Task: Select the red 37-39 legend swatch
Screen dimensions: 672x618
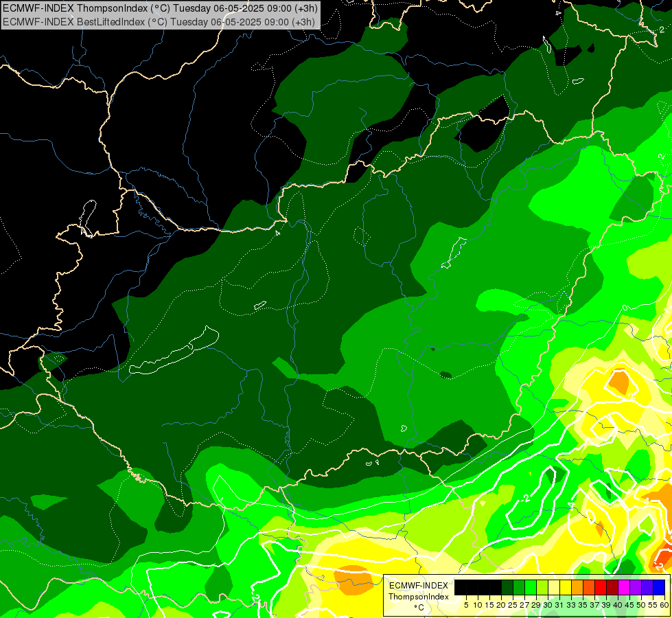Action: tap(601, 587)
